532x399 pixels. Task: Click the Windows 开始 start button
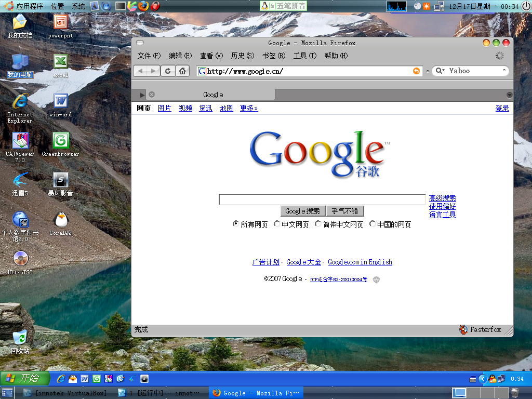pyautogui.click(x=24, y=378)
